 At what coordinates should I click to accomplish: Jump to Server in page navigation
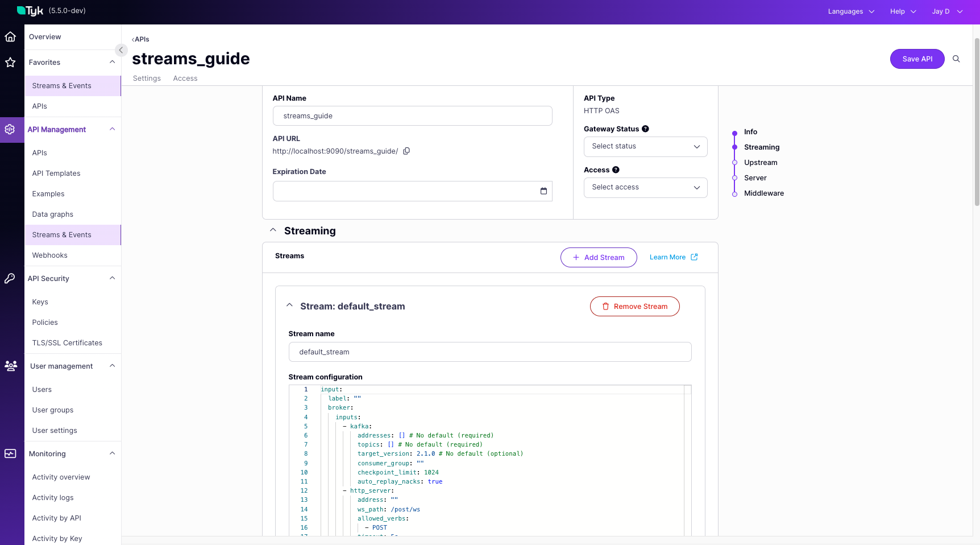coord(755,178)
